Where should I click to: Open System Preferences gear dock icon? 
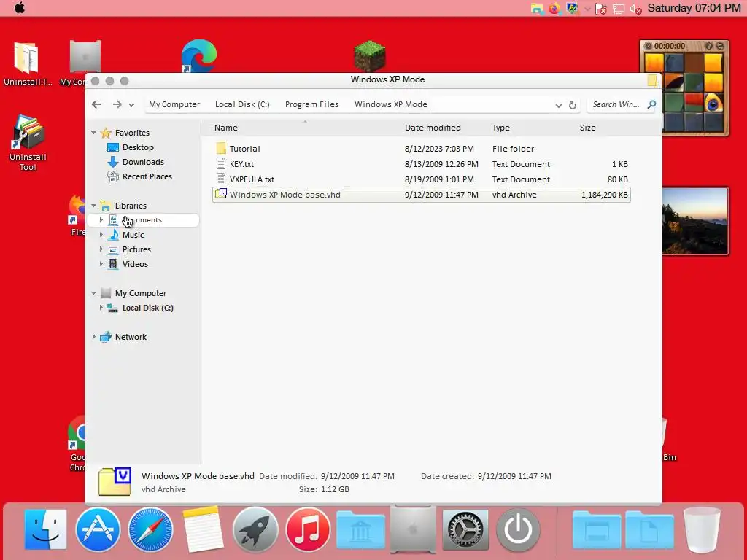[x=465, y=529]
